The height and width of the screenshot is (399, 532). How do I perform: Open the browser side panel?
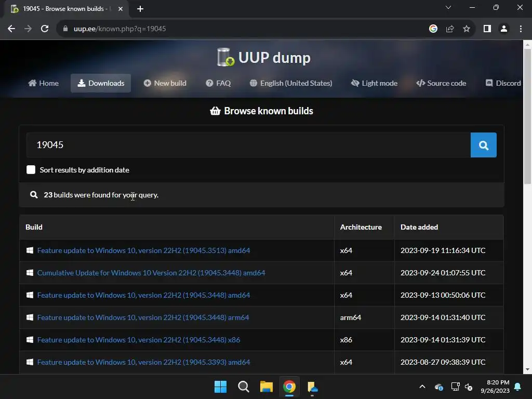pyautogui.click(x=487, y=29)
